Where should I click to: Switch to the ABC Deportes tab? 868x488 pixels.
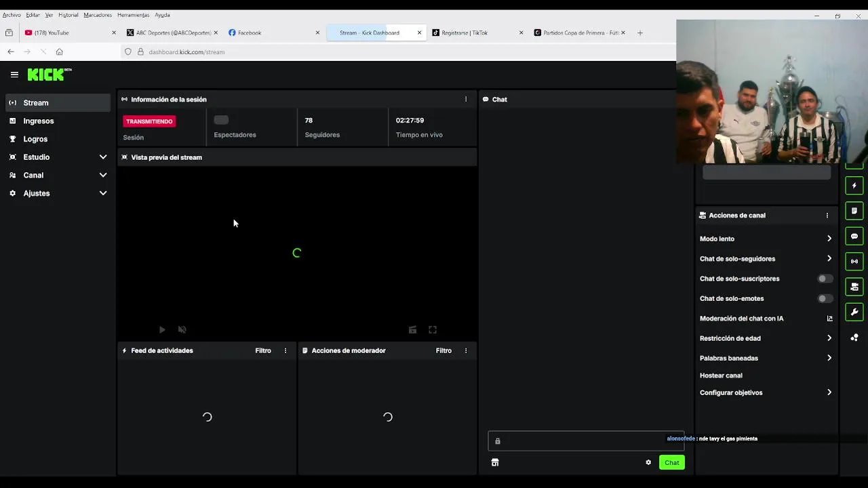[171, 33]
